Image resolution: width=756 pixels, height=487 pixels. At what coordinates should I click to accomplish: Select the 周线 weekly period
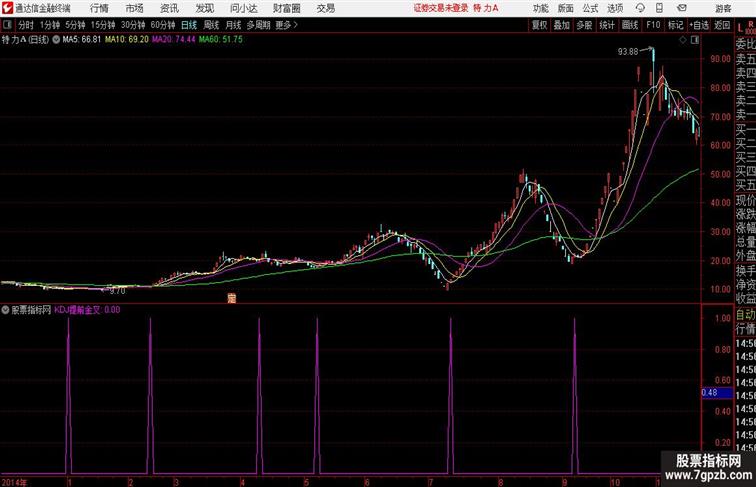pyautogui.click(x=211, y=25)
